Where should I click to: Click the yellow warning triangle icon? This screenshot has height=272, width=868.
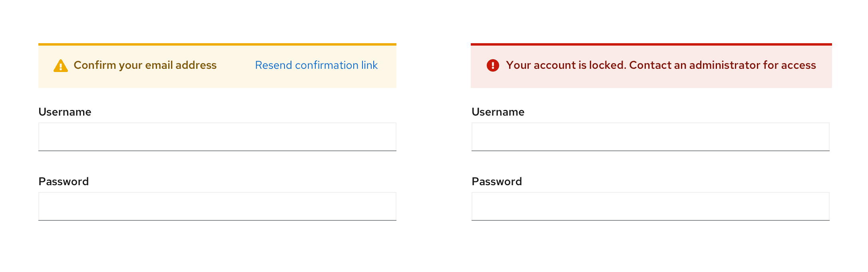[x=61, y=66]
